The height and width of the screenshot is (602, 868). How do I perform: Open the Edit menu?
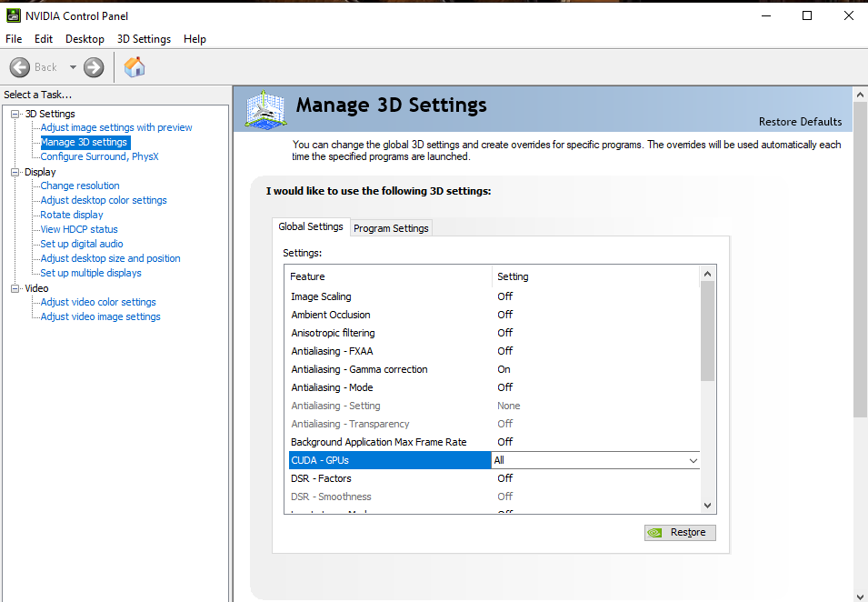(x=44, y=39)
